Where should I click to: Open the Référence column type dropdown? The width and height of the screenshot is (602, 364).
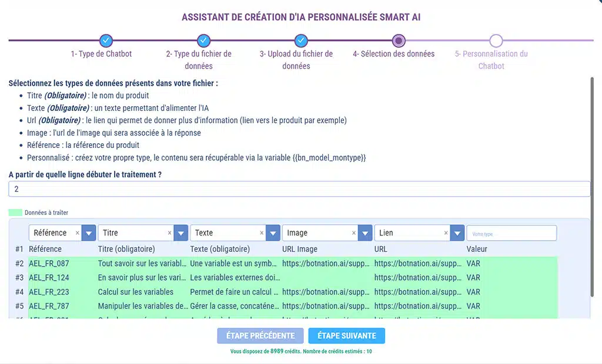89,233
